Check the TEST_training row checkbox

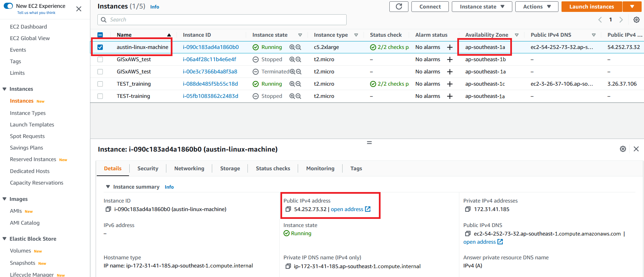100,84
